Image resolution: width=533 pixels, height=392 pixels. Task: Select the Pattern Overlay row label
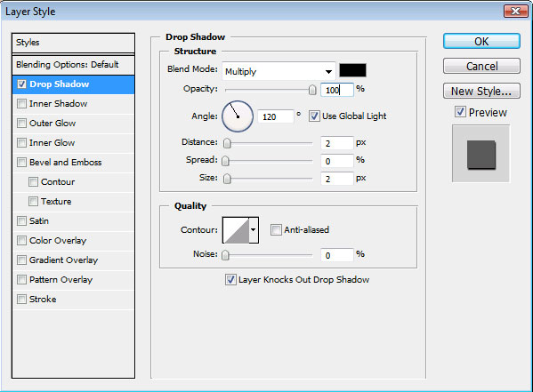coord(61,280)
